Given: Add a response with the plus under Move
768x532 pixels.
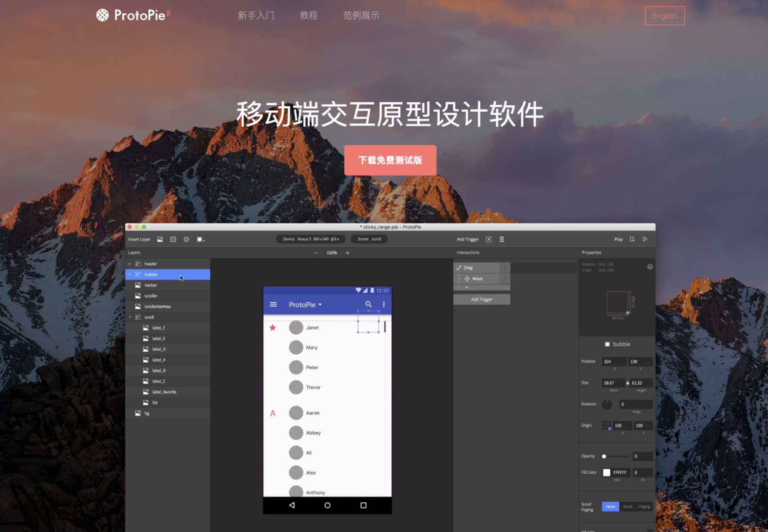Looking at the screenshot, I should (x=466, y=288).
